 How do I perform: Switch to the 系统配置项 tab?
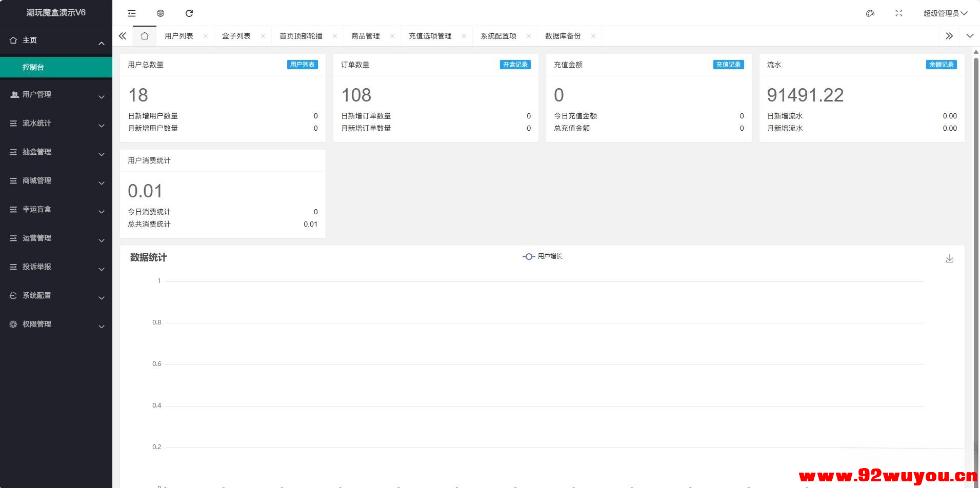498,36
